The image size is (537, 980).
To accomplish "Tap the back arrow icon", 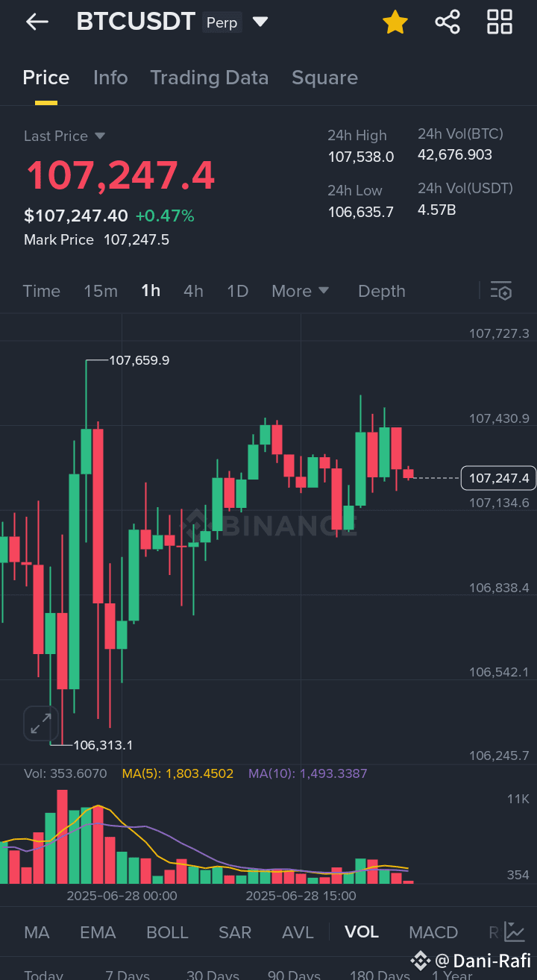I will tap(37, 22).
